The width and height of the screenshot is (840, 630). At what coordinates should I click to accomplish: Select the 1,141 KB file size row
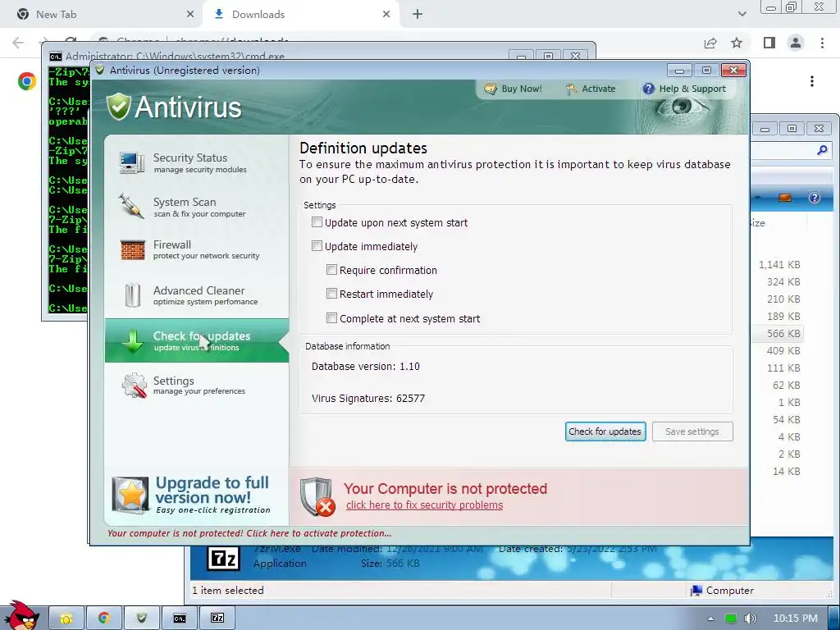[779, 264]
